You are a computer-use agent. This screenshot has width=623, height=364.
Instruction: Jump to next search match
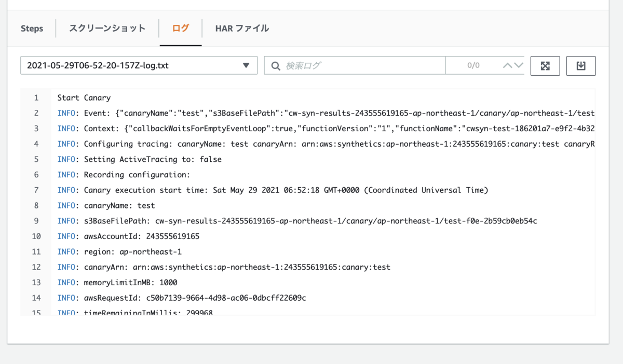click(x=519, y=66)
